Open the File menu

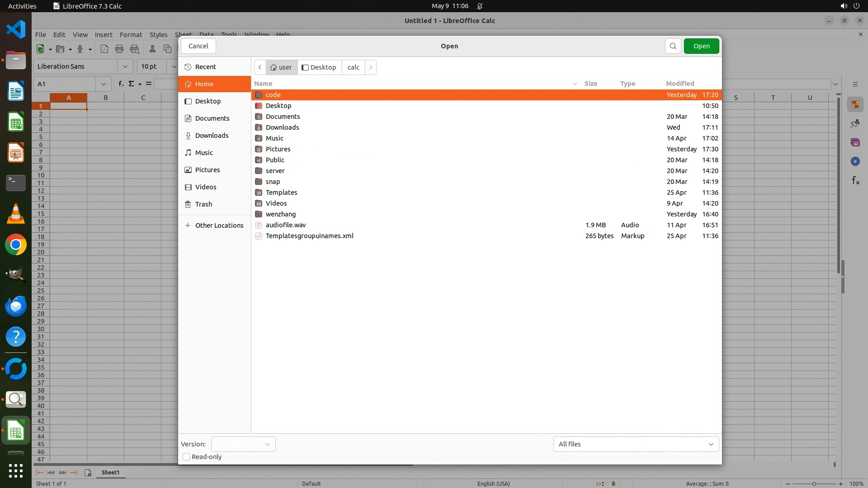point(41,35)
